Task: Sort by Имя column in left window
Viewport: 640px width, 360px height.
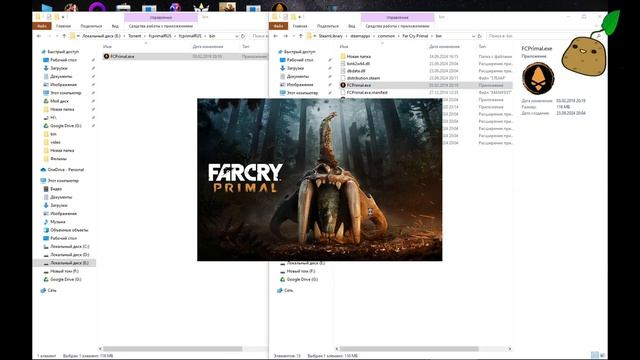Action: coord(107,47)
